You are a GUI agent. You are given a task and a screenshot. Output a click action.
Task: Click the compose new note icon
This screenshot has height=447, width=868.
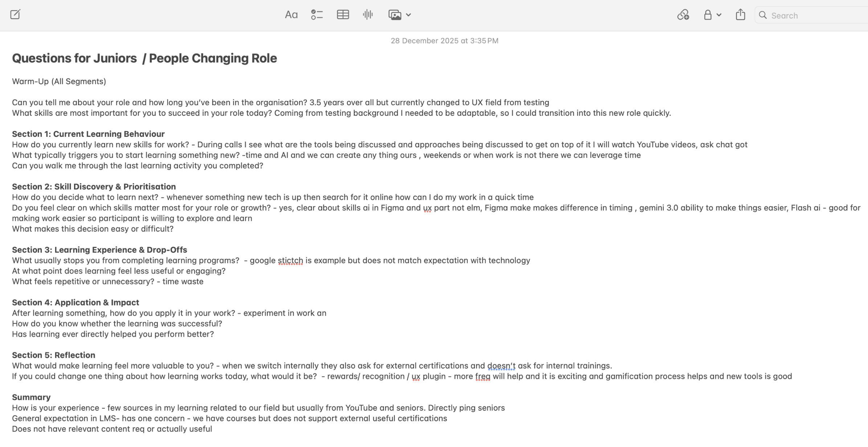point(15,15)
